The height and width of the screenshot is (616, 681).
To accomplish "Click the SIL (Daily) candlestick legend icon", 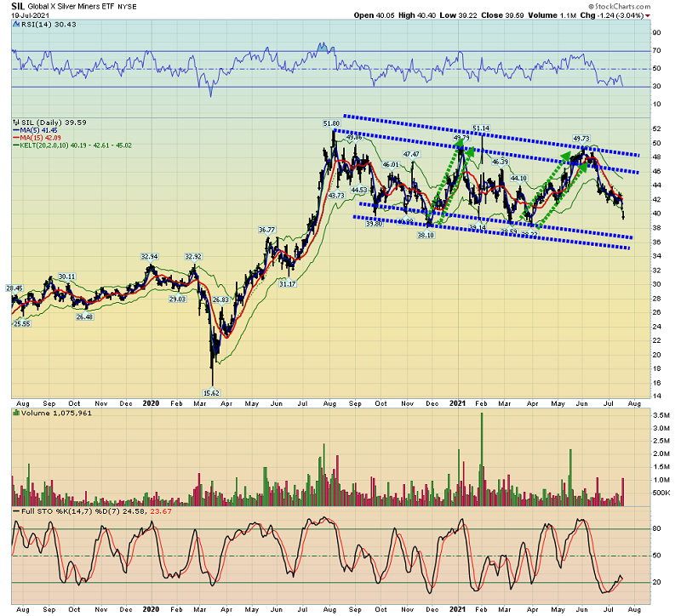I will [x=15, y=123].
